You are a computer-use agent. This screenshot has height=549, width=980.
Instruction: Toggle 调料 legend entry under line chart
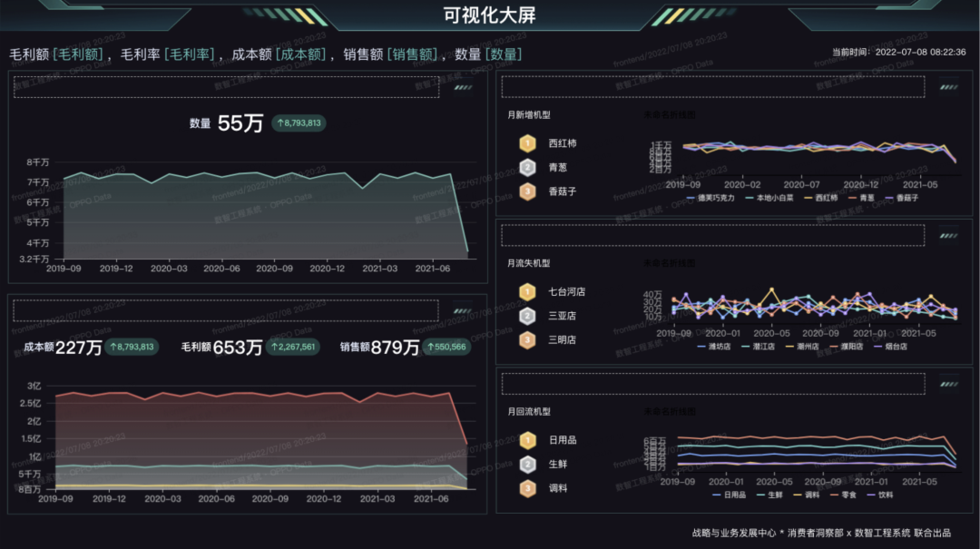807,495
